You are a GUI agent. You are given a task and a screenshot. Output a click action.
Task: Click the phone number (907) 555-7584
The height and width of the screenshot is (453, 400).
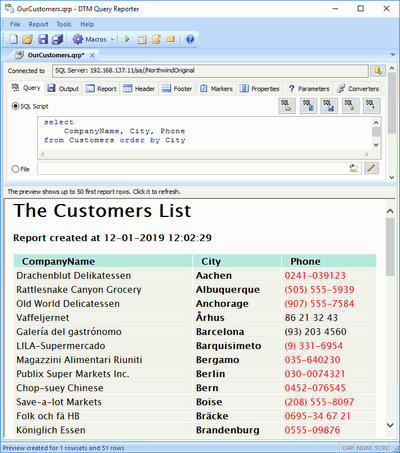319,304
